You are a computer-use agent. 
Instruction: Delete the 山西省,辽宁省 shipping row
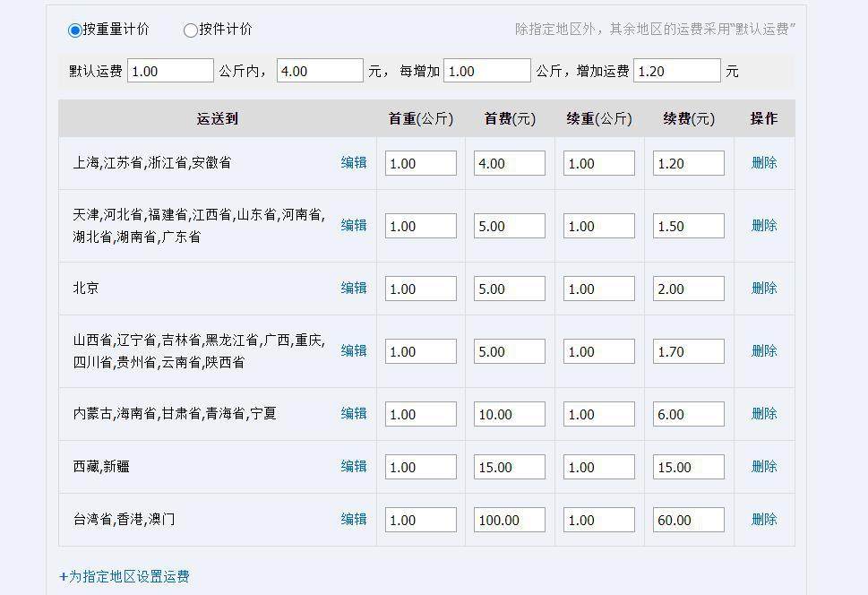click(764, 350)
